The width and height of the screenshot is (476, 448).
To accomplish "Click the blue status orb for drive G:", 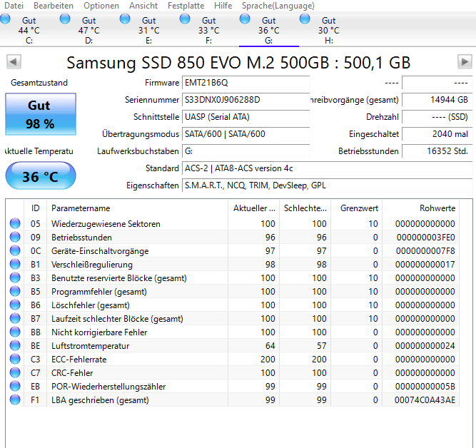I will click(x=245, y=19).
